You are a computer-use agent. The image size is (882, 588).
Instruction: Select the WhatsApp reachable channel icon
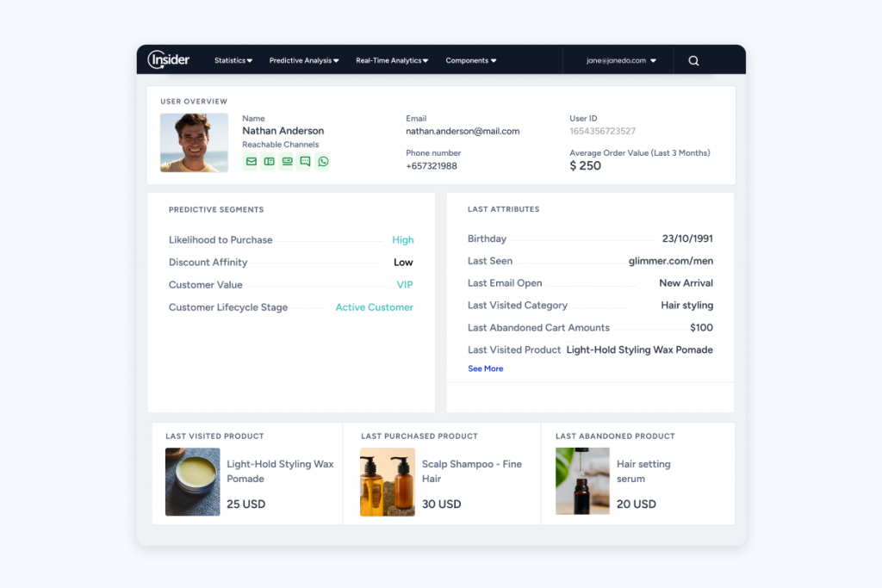pyautogui.click(x=322, y=161)
